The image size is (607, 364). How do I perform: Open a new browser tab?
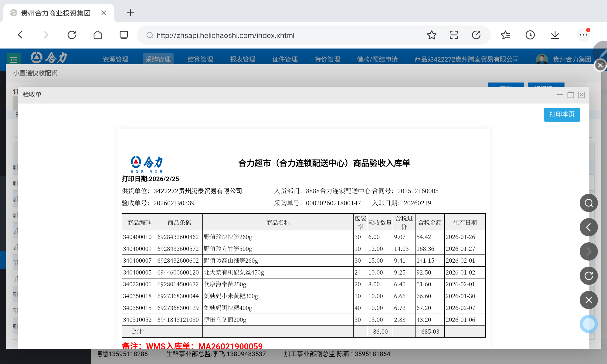click(x=130, y=13)
